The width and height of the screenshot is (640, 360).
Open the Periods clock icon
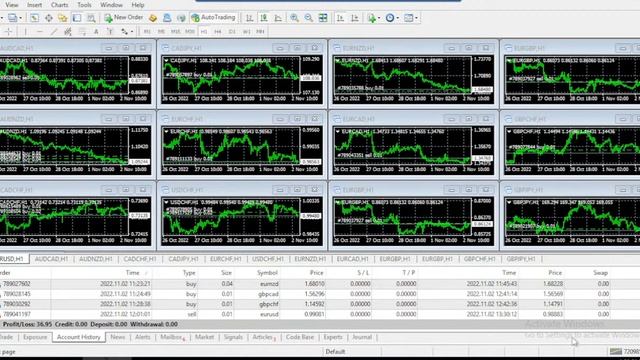(x=390, y=18)
